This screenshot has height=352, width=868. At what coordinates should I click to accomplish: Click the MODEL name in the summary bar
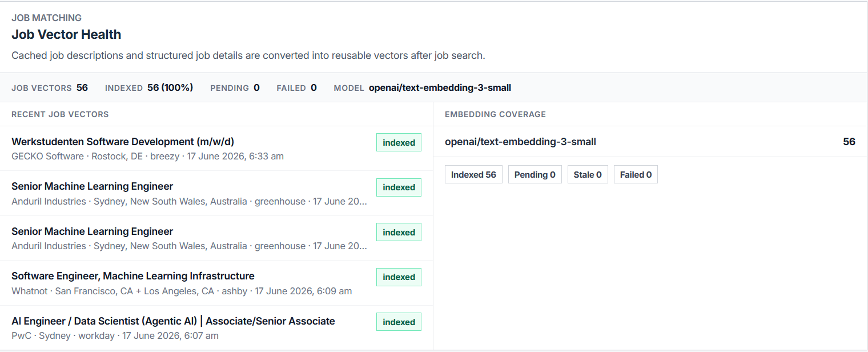click(440, 88)
